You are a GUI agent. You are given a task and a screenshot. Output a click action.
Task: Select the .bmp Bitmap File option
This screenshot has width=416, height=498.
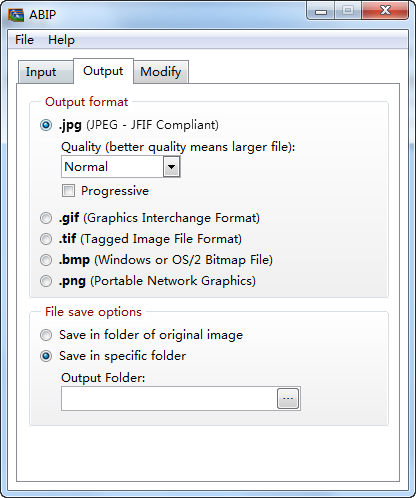pyautogui.click(x=46, y=260)
